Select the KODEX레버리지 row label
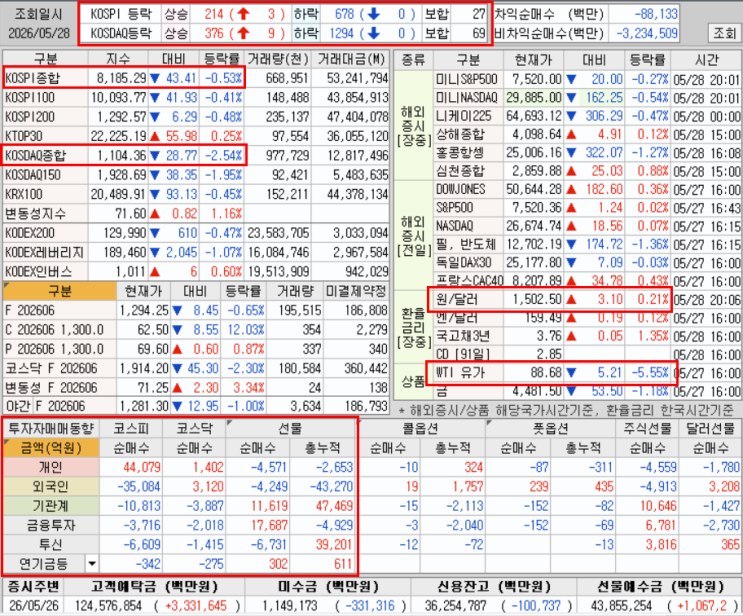Screen dimensions: 743x616 click(x=44, y=252)
